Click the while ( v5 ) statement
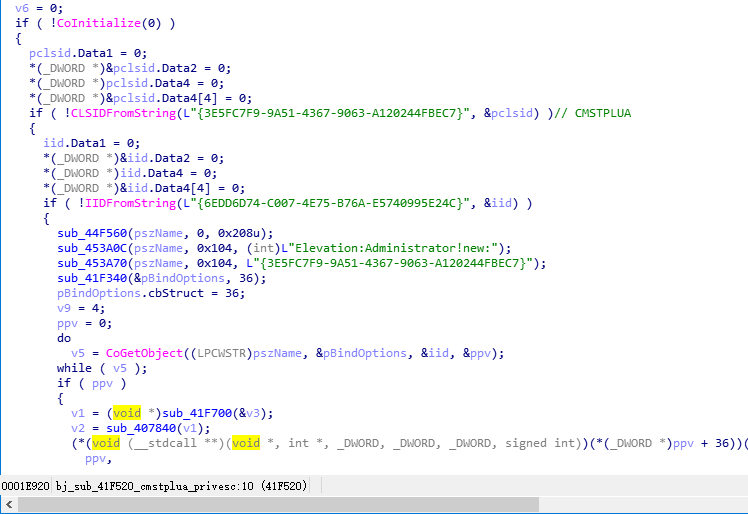 click(x=102, y=368)
